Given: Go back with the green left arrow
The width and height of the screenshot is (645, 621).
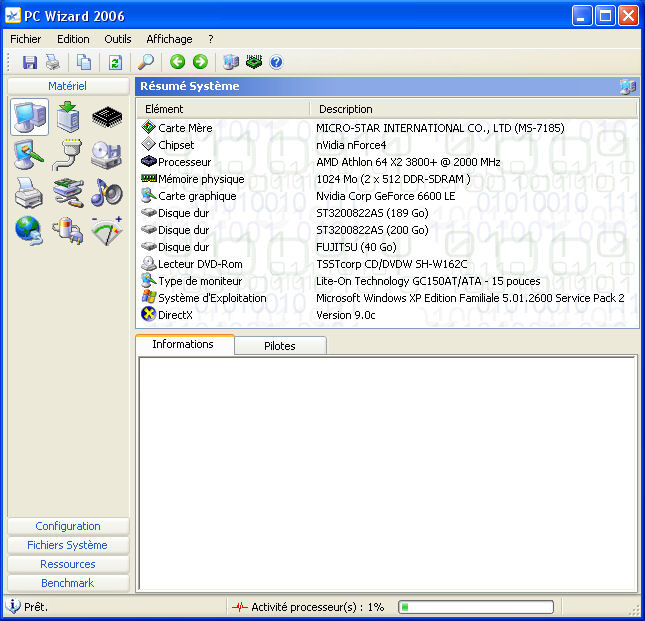Looking at the screenshot, I should pyautogui.click(x=177, y=62).
